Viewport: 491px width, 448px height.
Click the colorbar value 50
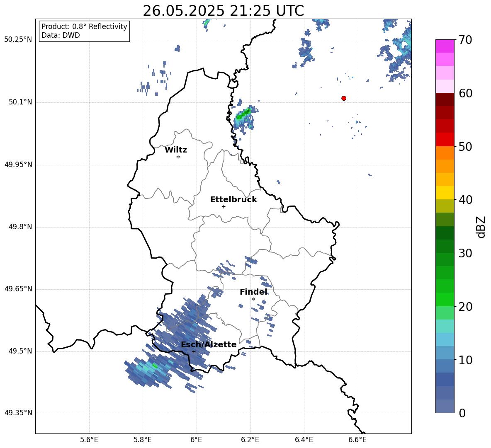click(x=465, y=146)
